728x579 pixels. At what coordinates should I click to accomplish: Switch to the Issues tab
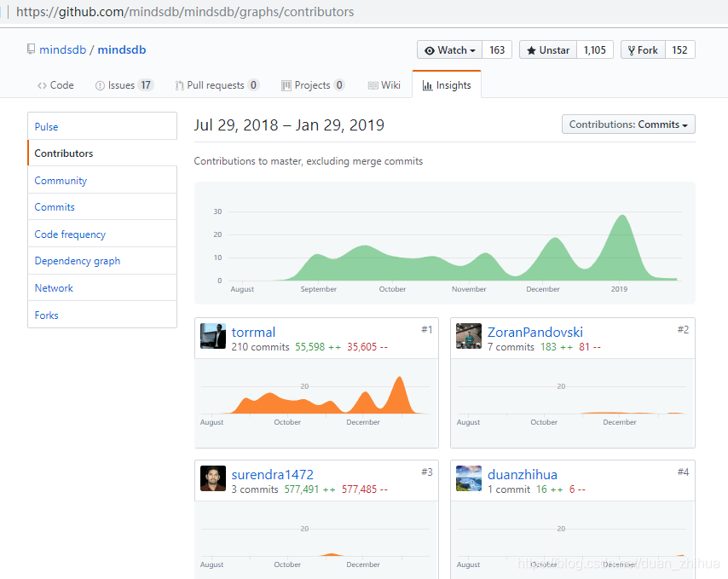pyautogui.click(x=124, y=85)
